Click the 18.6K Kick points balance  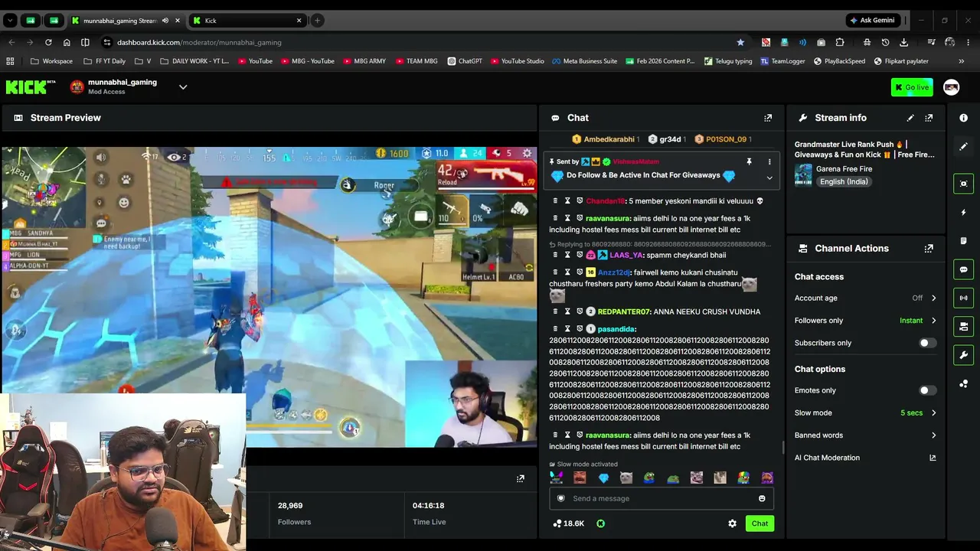coord(568,523)
